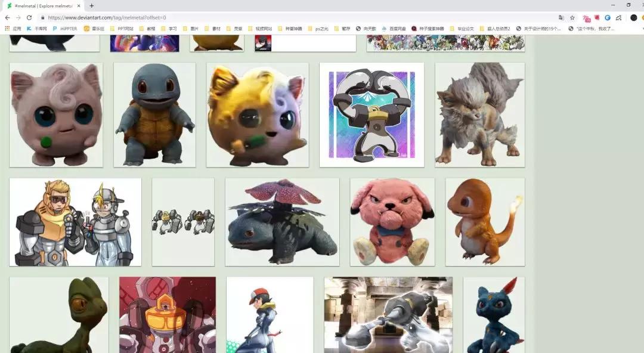This screenshot has width=644, height=353.
Task: Open the 种草神器 bookmark folder
Action: click(290, 29)
